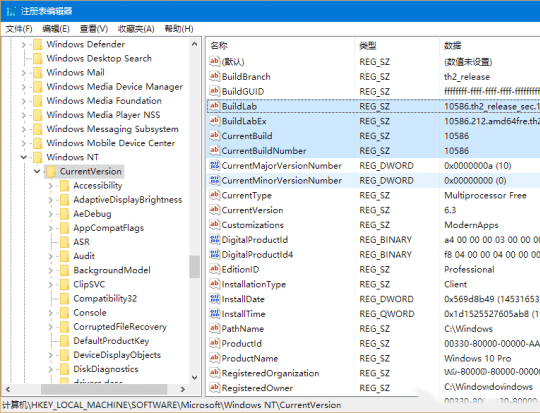
Task: Select the Windows Messaging Subsystem key
Action: click(x=112, y=129)
